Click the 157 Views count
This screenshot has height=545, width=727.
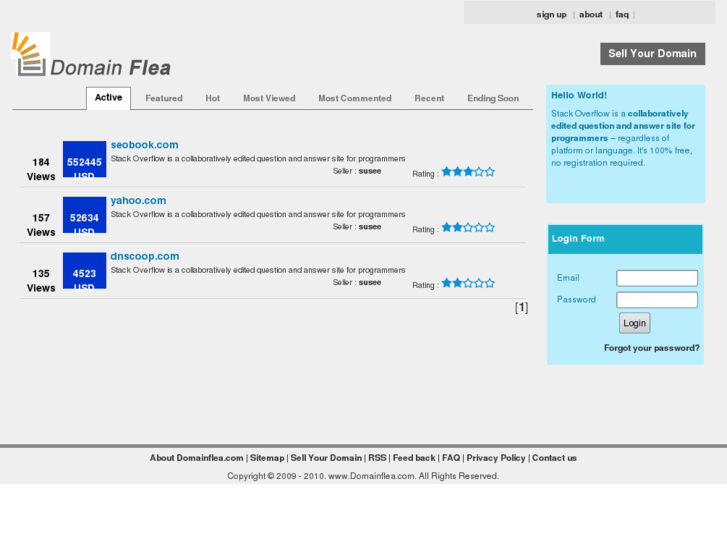41,225
